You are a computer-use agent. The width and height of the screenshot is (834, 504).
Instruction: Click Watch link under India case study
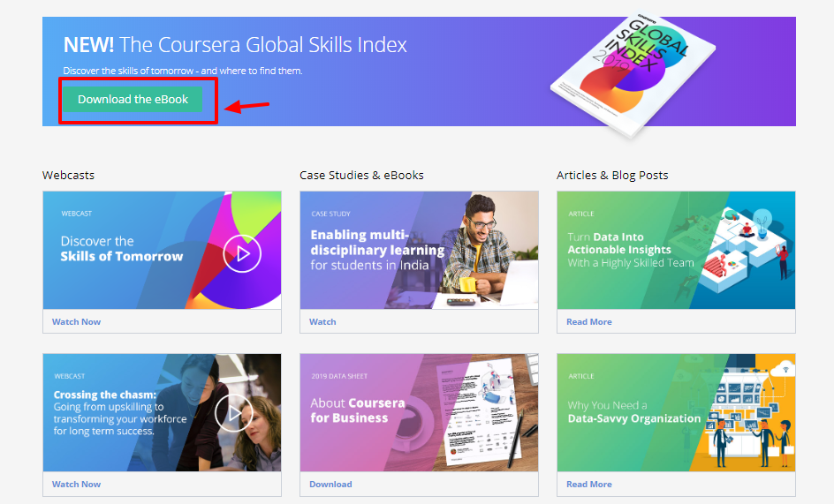click(x=322, y=322)
